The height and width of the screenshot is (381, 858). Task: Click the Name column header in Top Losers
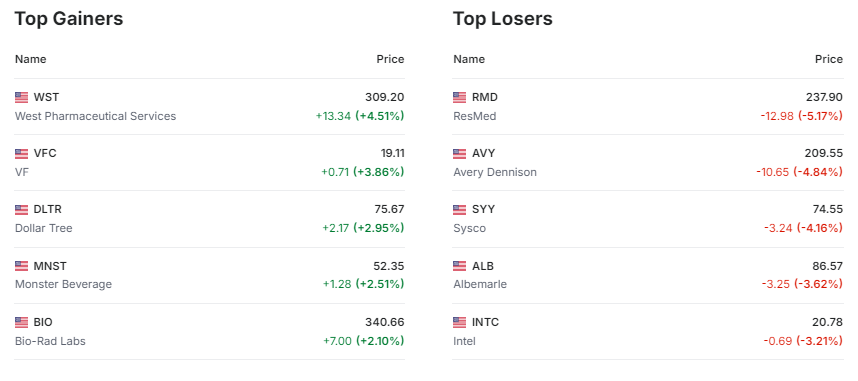pos(469,59)
